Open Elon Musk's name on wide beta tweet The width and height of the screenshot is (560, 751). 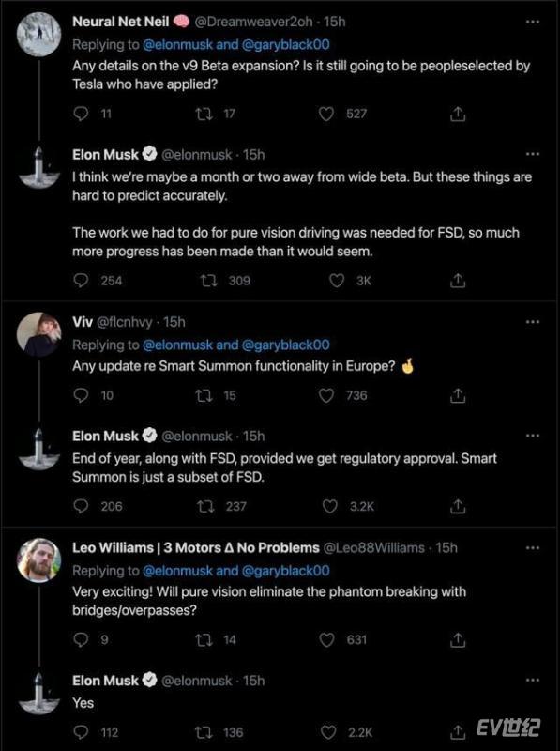pyautogui.click(x=105, y=155)
